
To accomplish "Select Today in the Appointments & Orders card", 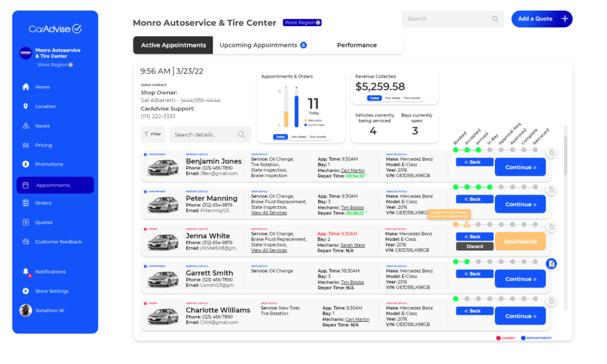I will pyautogui.click(x=280, y=137).
